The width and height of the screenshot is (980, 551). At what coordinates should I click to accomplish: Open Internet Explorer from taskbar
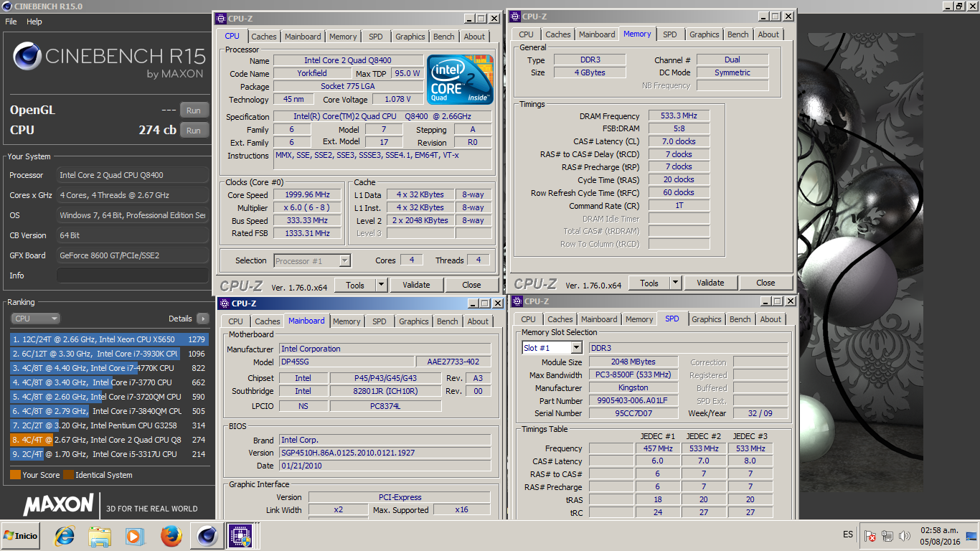(65, 535)
